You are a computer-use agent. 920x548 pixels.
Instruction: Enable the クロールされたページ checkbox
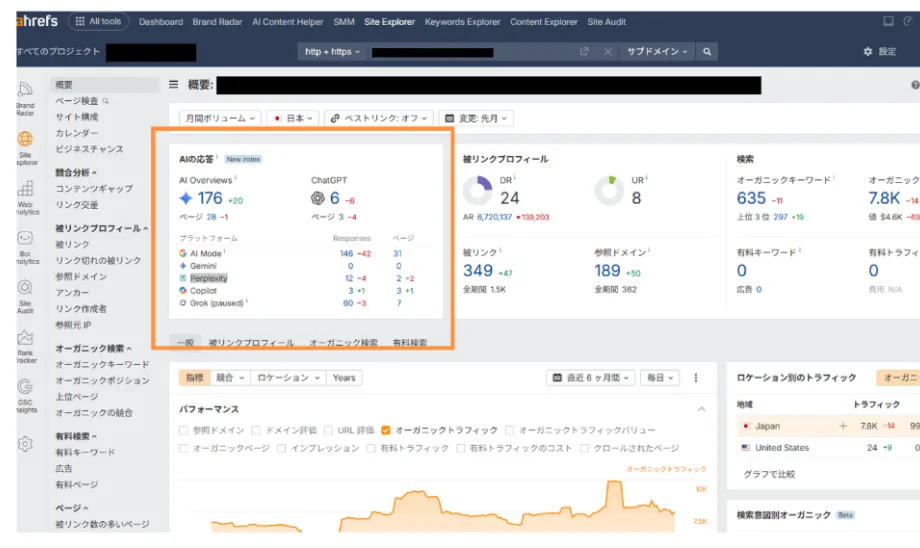[x=584, y=448]
